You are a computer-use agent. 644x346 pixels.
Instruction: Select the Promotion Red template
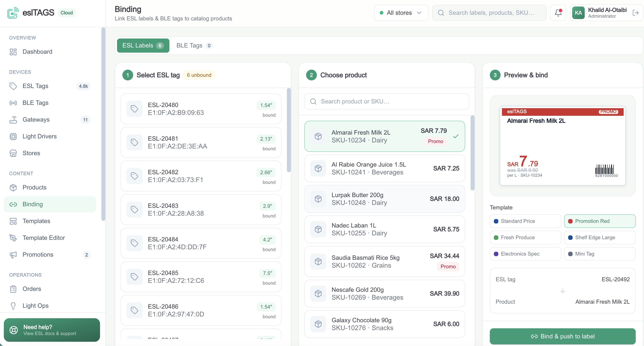(x=599, y=221)
